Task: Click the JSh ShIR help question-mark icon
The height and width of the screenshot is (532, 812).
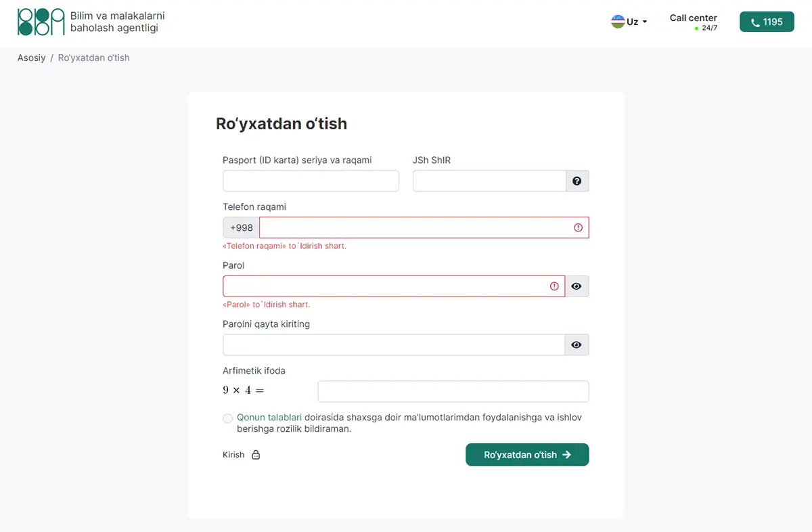Action: click(577, 181)
